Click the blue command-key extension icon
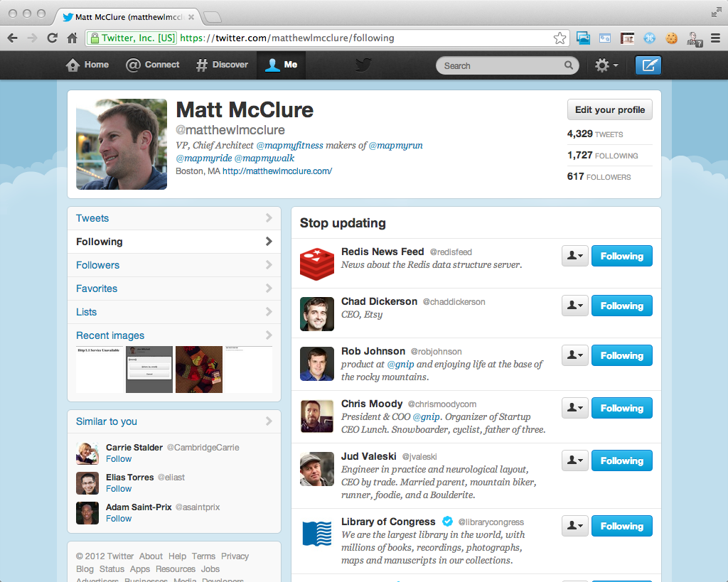728x582 pixels. (x=649, y=38)
